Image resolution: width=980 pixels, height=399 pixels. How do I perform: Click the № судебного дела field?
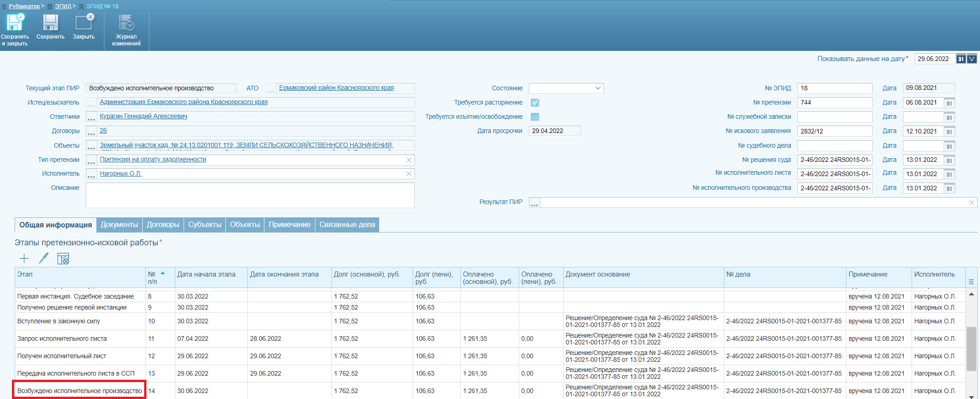pyautogui.click(x=834, y=146)
